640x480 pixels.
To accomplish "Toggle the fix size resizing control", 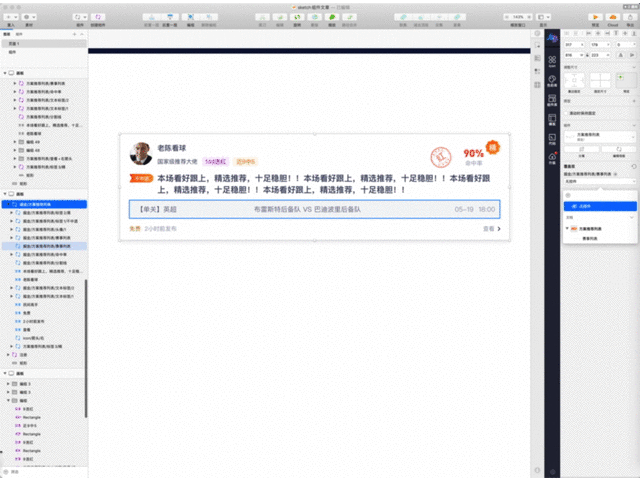I will click(600, 80).
